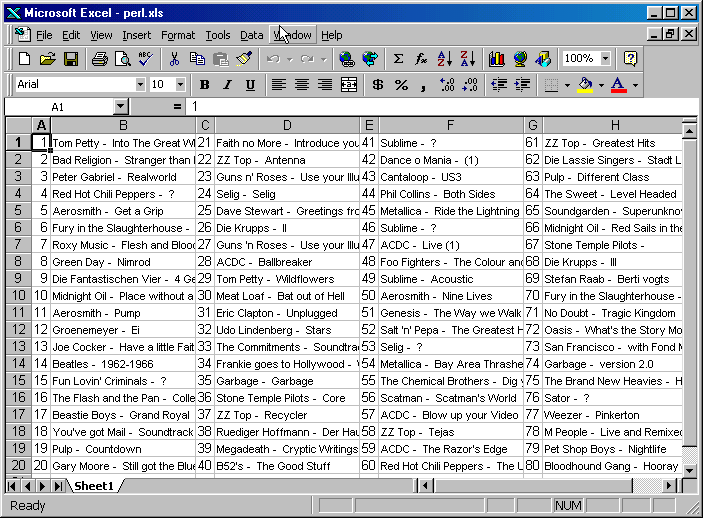The height and width of the screenshot is (518, 703).
Task: Open the Fill Color dropdown arrow
Action: click(x=601, y=85)
